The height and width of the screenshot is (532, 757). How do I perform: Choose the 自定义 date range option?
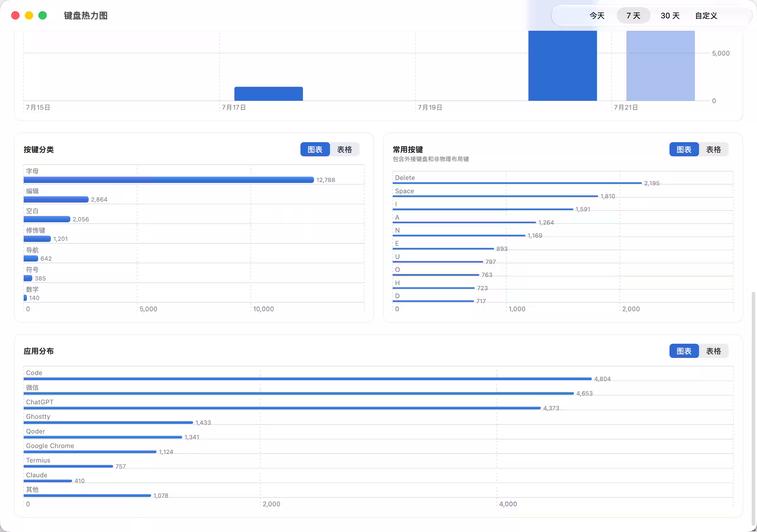pos(706,15)
